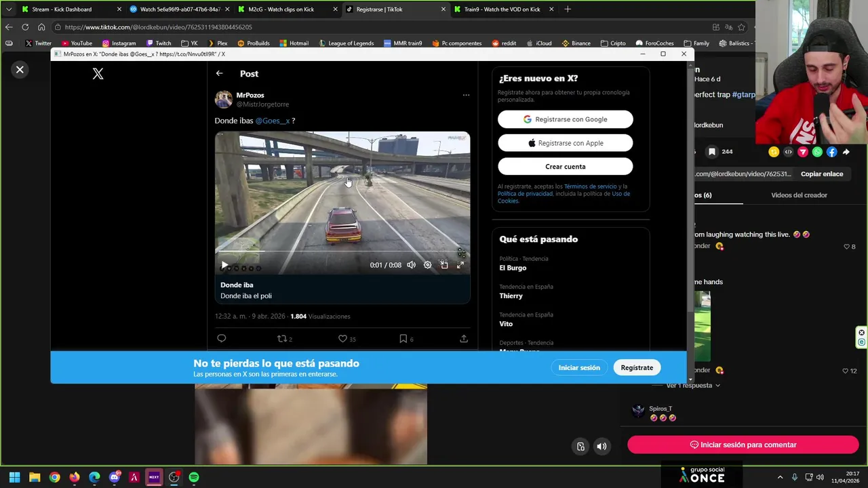Viewport: 868px width, 488px height.
Task: Open Twitch bookmark
Action: (159, 43)
